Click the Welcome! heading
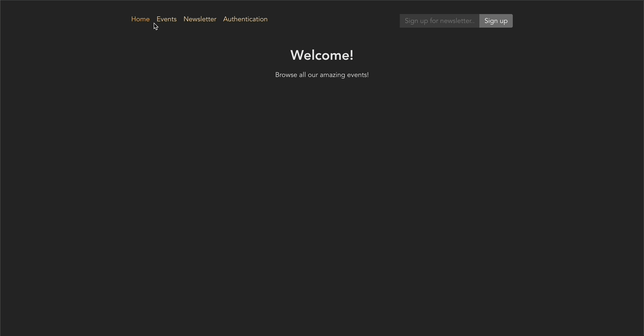Image resolution: width=644 pixels, height=336 pixels. coord(322,55)
